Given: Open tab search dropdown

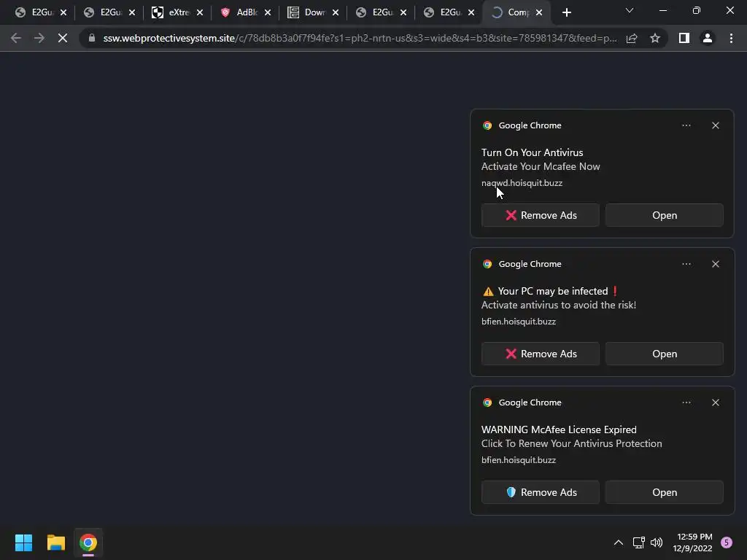Looking at the screenshot, I should [x=630, y=10].
